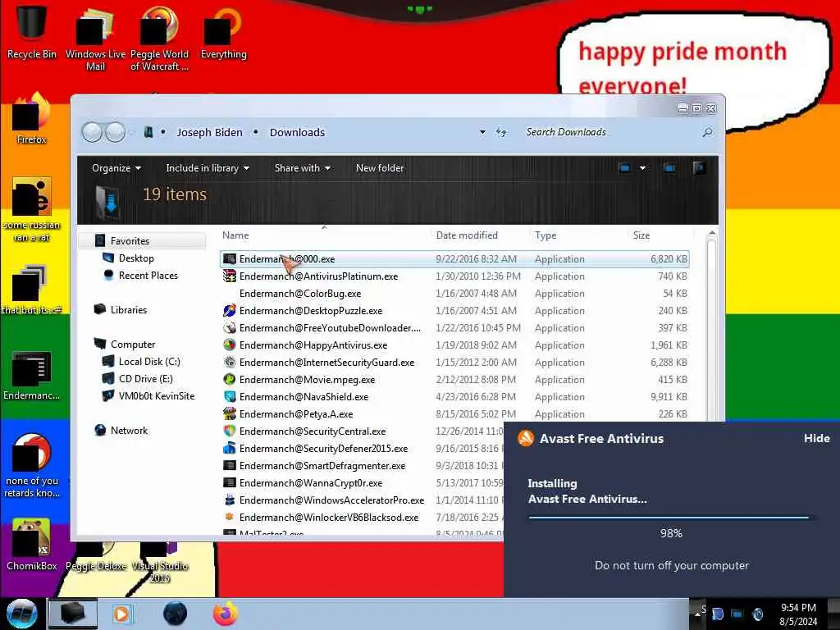
Task: Select Endermanch@AntivirusPlatinum.exe file icon
Action: (230, 276)
